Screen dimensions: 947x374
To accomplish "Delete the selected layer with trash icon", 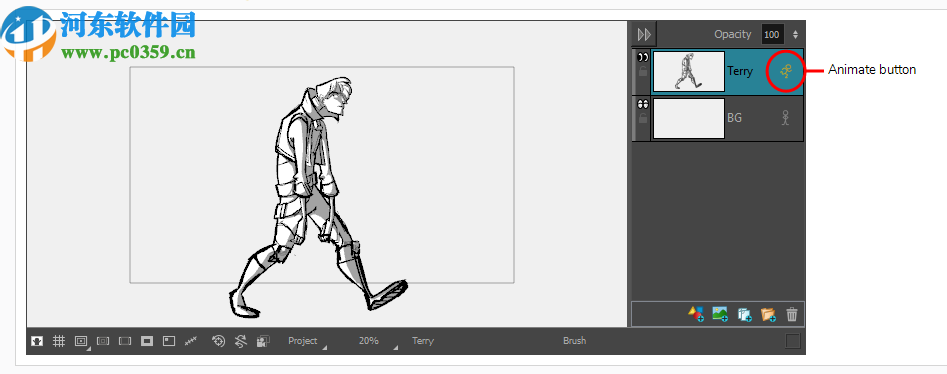I will click(792, 314).
